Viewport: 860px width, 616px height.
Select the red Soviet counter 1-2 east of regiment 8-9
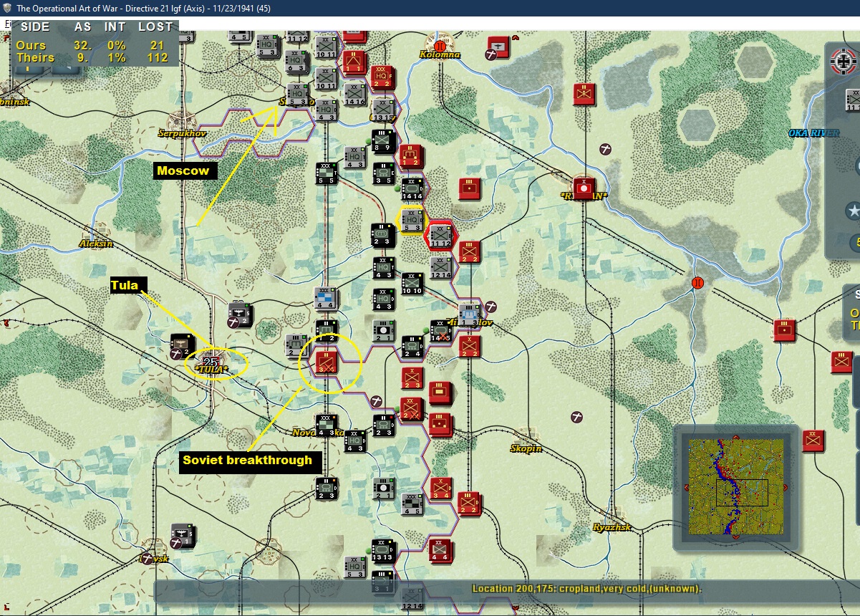pos(411,155)
